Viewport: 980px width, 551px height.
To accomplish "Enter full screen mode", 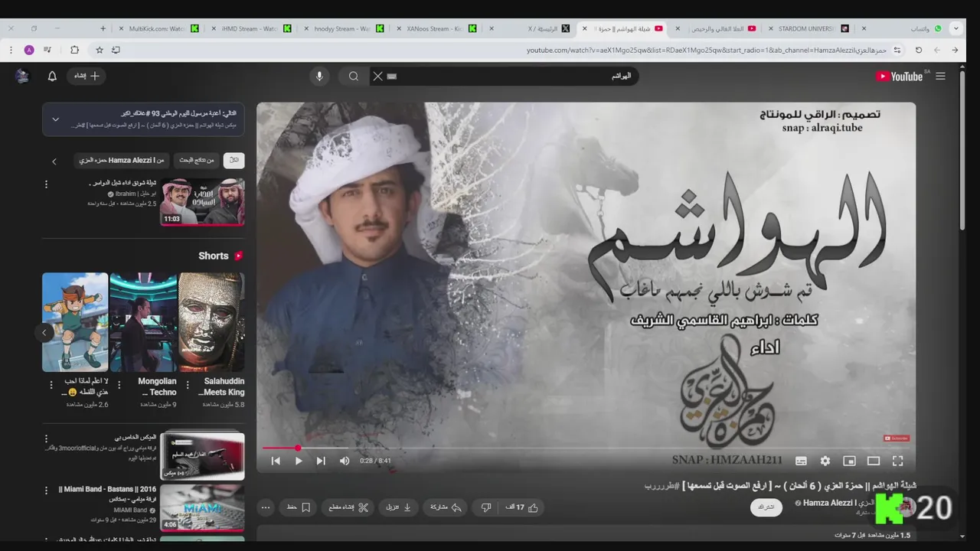I will tap(898, 461).
